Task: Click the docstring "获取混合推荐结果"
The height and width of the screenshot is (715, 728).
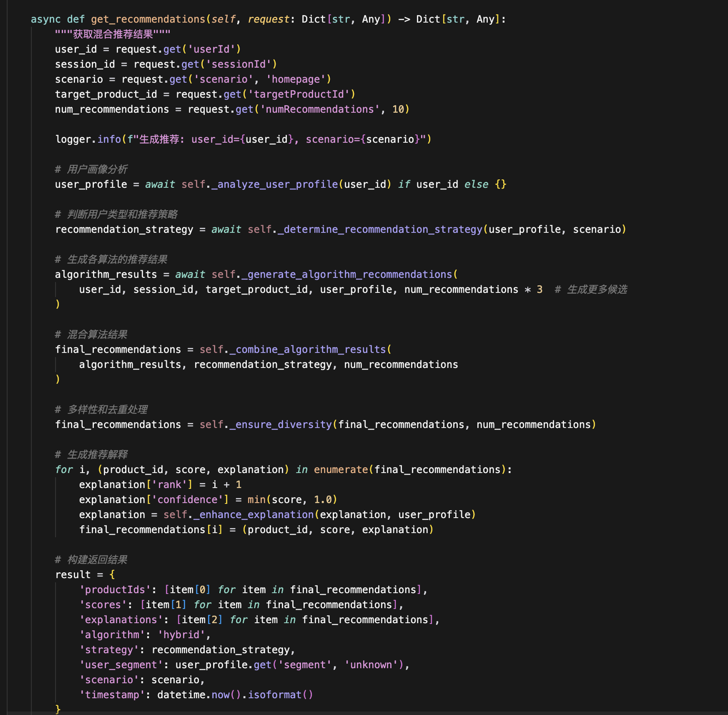Action: 113,34
